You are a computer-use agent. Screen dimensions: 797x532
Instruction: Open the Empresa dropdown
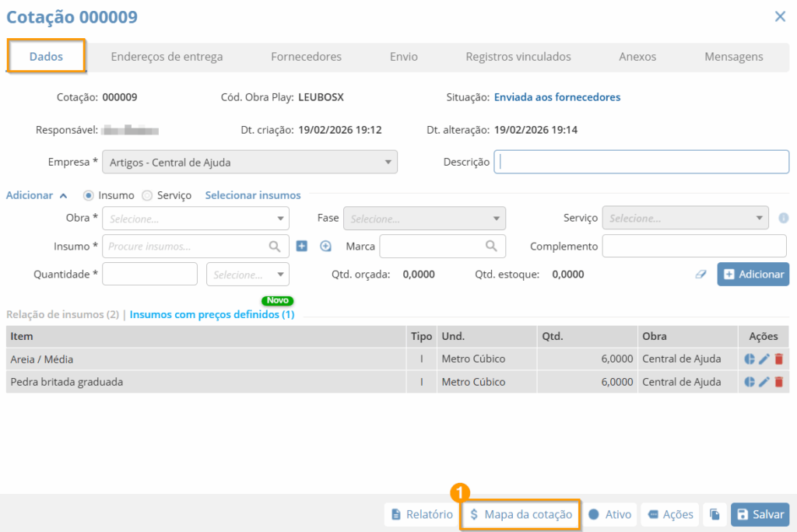(x=249, y=163)
